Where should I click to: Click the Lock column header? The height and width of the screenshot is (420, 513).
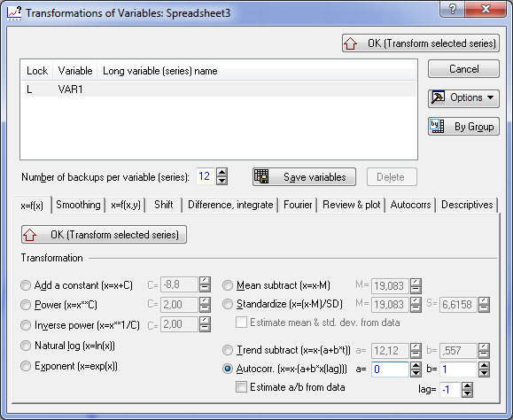click(x=37, y=71)
